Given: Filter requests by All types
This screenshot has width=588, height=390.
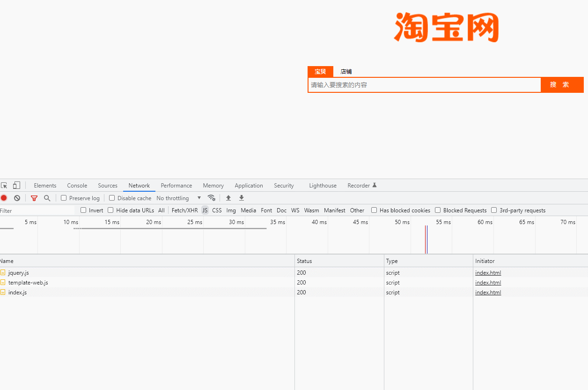Looking at the screenshot, I should 162,210.
